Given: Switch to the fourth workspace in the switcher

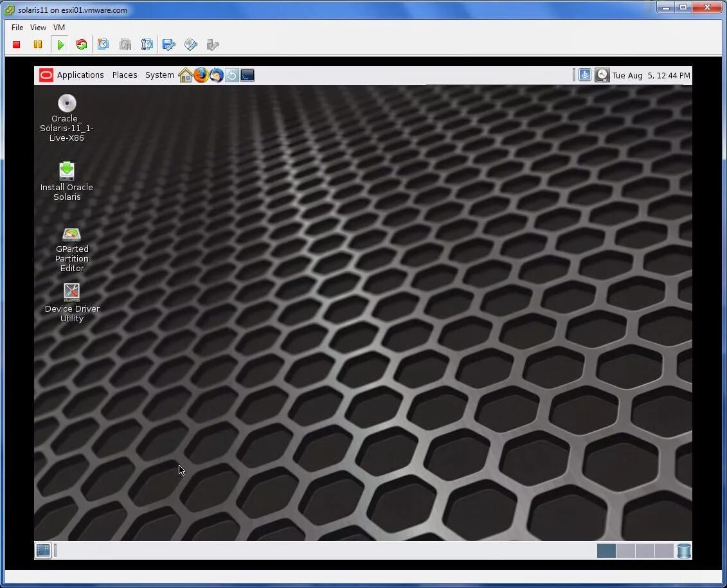Looking at the screenshot, I should coord(664,551).
